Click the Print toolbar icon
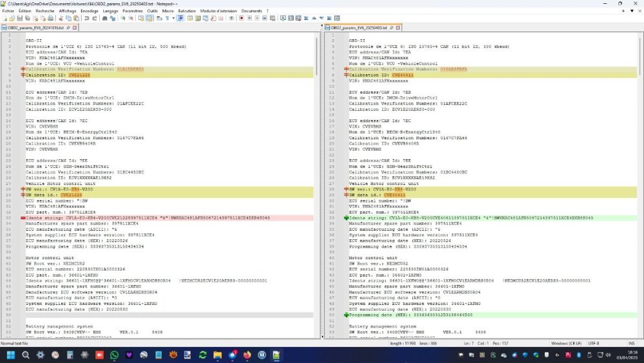Image resolution: width=644 pixels, height=363 pixels. [x=50, y=18]
